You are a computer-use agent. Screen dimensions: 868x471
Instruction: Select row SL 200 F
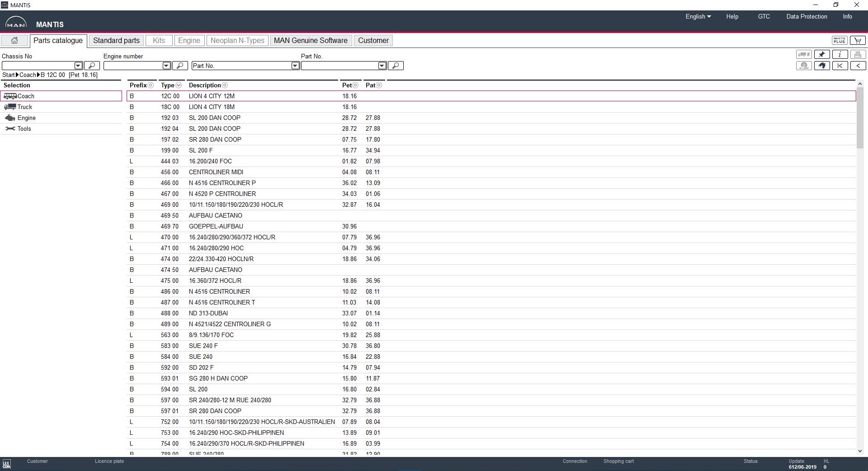coord(491,150)
